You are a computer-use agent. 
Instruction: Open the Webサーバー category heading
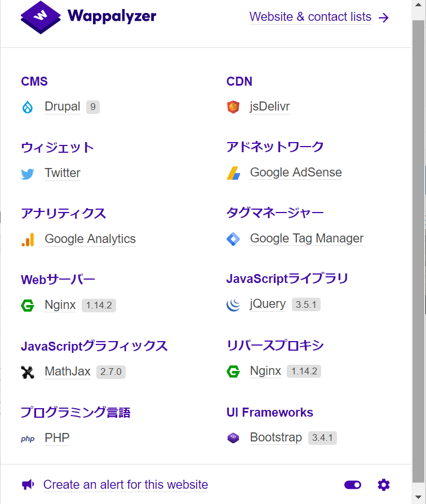coord(58,280)
